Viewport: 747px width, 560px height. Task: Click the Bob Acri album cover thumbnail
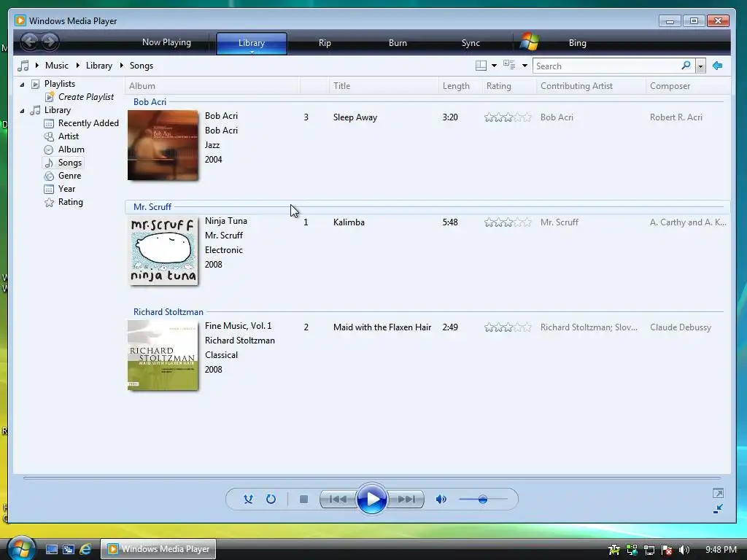click(163, 145)
